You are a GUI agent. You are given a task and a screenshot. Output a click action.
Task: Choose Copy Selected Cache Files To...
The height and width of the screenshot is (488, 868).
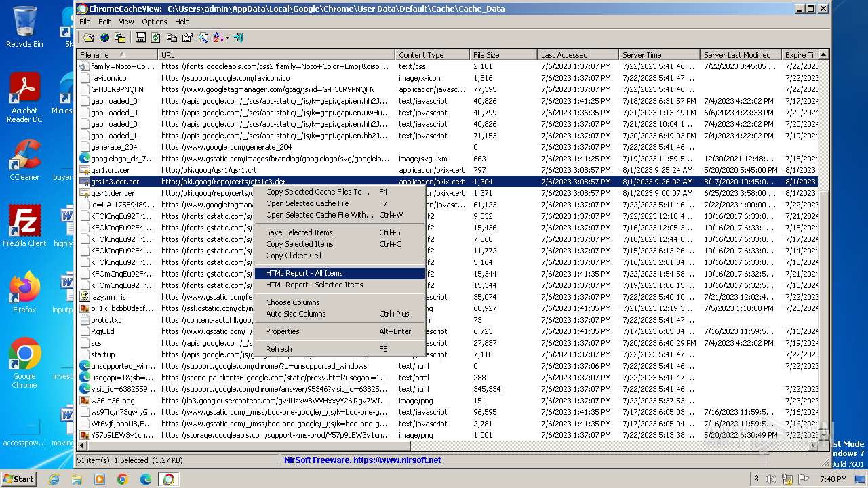click(340, 192)
